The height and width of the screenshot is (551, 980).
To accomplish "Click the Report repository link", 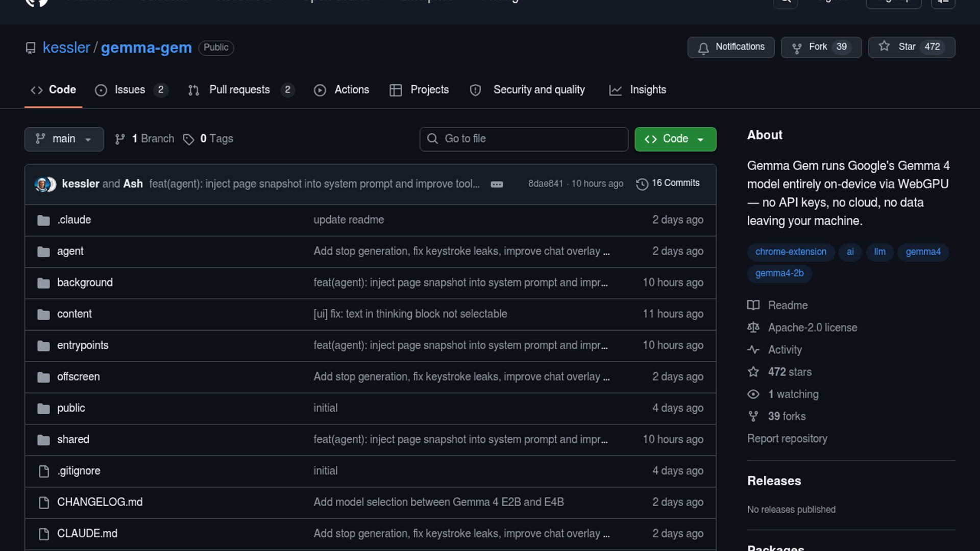I will 787,439.
